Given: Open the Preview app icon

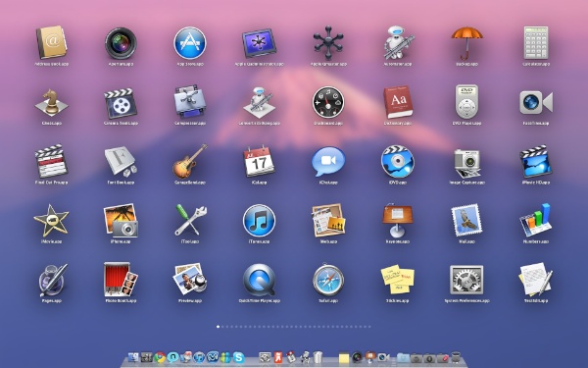Looking at the screenshot, I should click(x=190, y=280).
